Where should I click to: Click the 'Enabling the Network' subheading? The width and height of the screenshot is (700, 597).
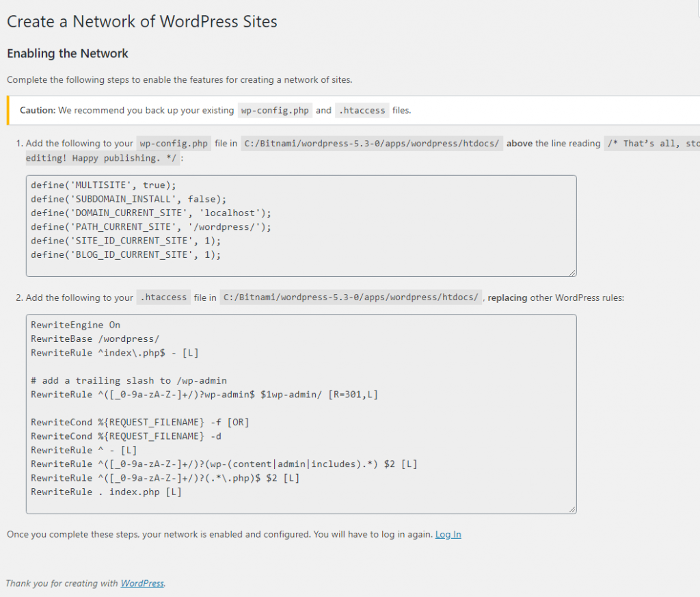pos(67,53)
